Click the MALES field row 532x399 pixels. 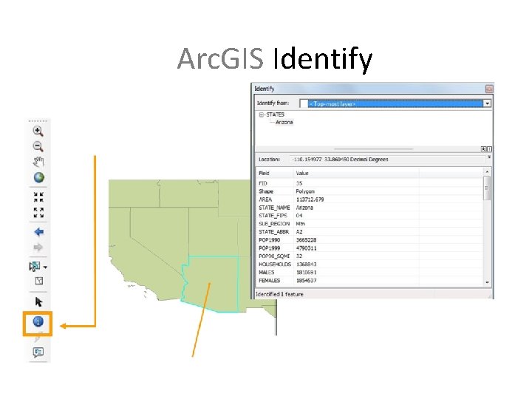[x=370, y=273]
